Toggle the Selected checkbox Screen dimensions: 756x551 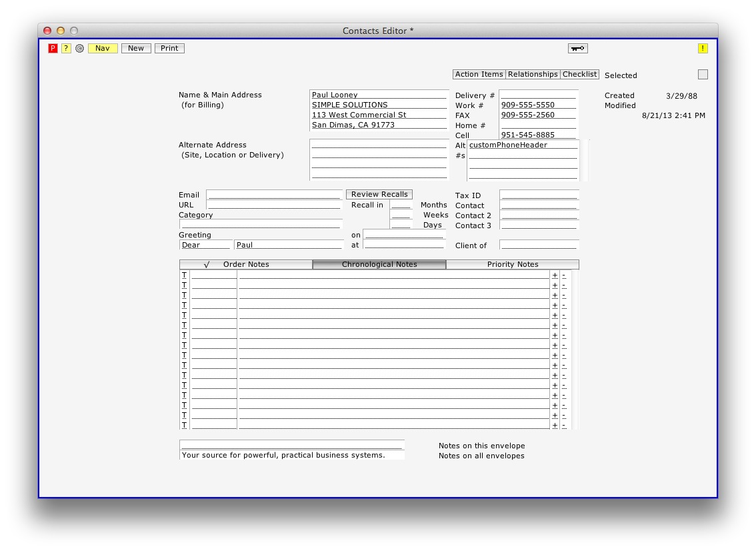703,74
